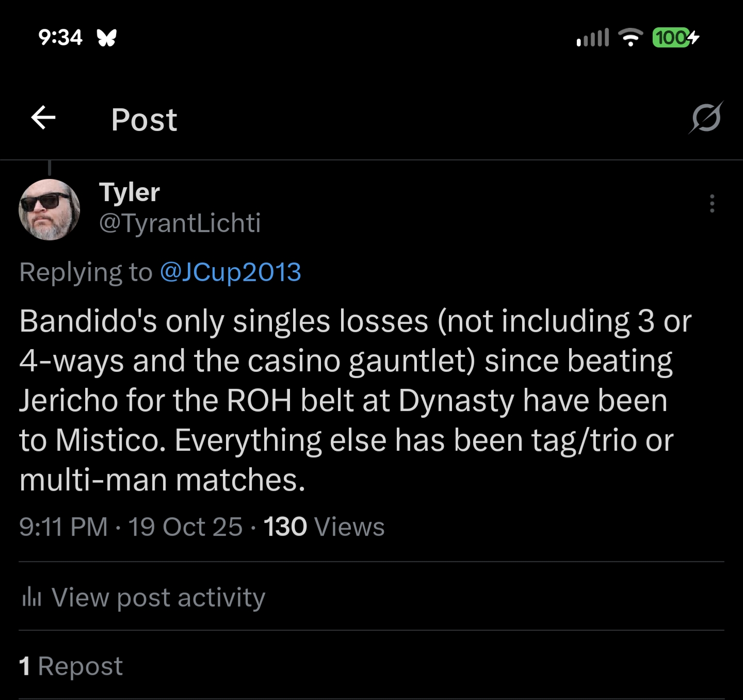Click the bar chart analytics icon
The height and width of the screenshot is (700, 743).
[x=31, y=597]
